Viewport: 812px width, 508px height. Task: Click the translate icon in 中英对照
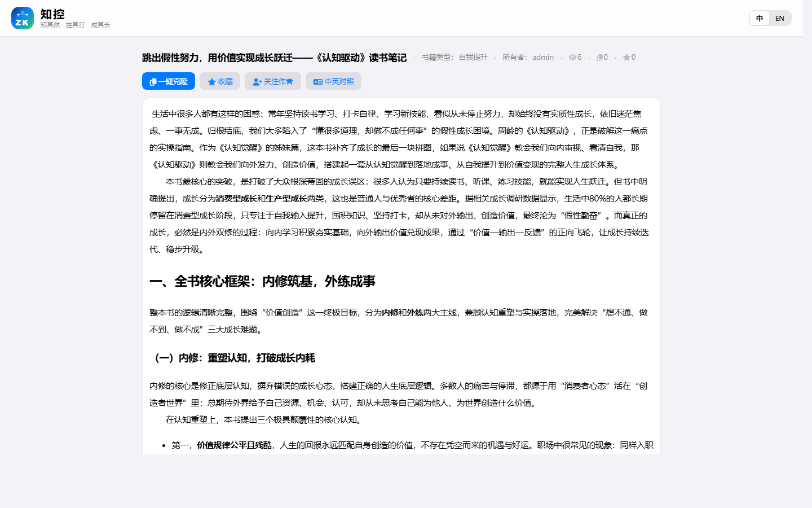tap(318, 82)
